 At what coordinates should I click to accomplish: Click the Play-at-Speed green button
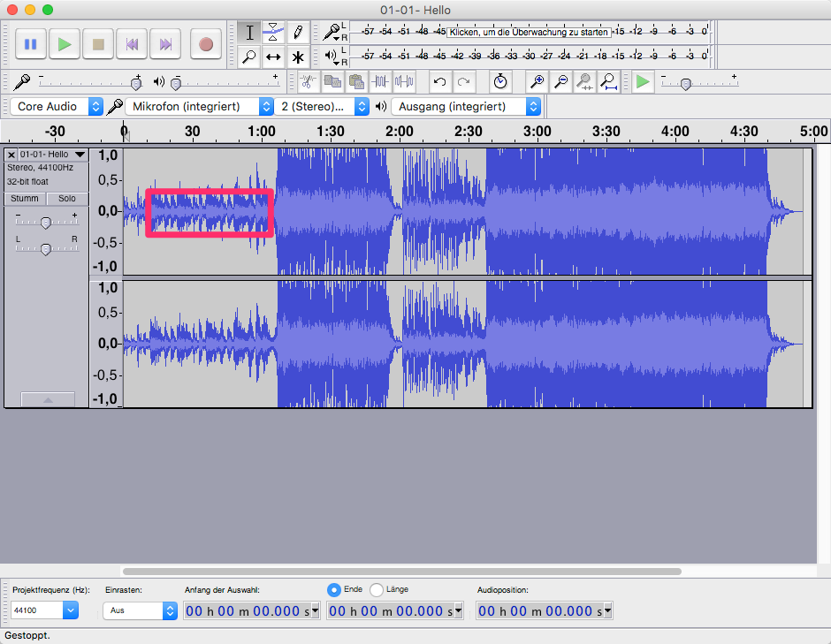(x=643, y=81)
